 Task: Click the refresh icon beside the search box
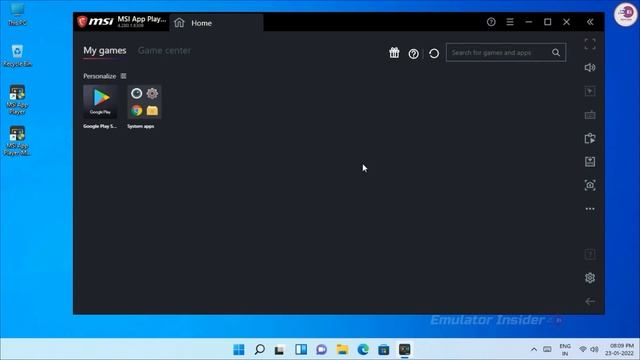(x=434, y=53)
